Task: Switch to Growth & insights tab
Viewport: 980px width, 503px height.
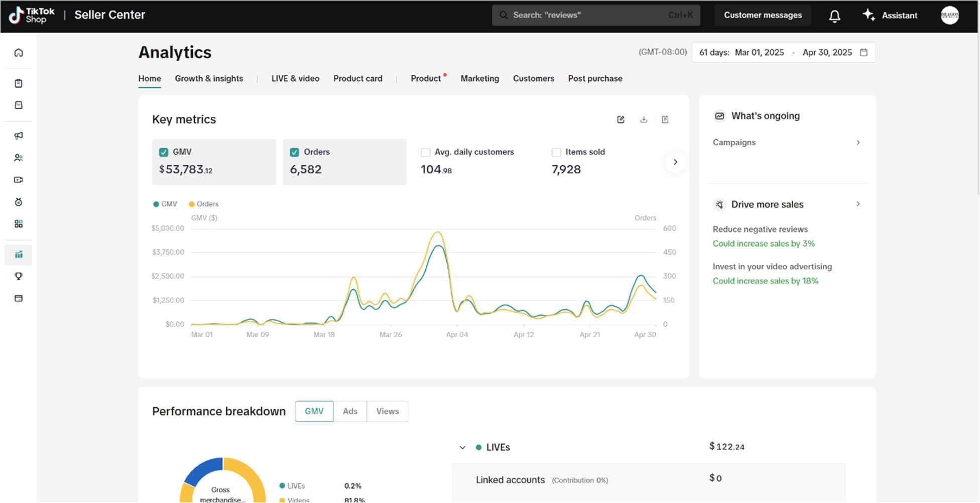Action: 209,78
